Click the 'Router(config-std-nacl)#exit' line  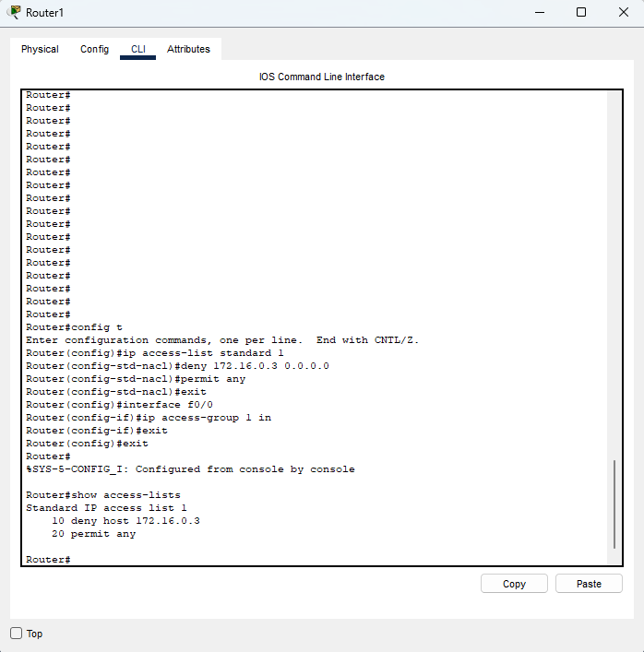click(x=116, y=392)
